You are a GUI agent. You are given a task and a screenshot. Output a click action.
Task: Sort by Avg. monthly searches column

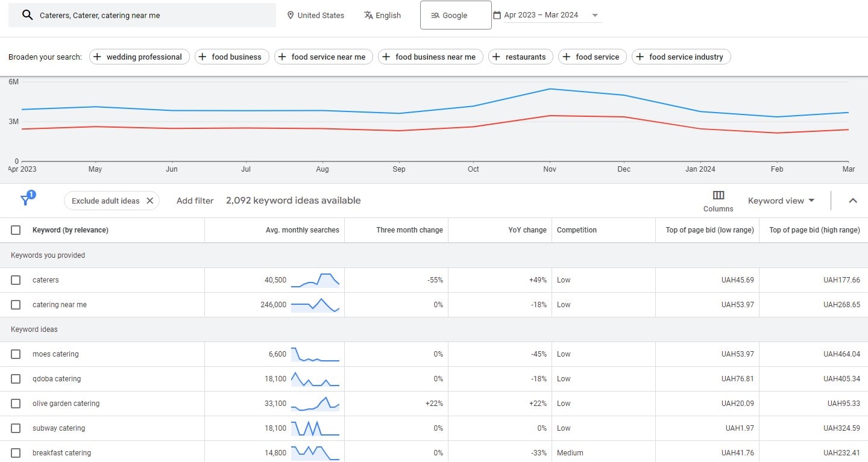point(303,230)
